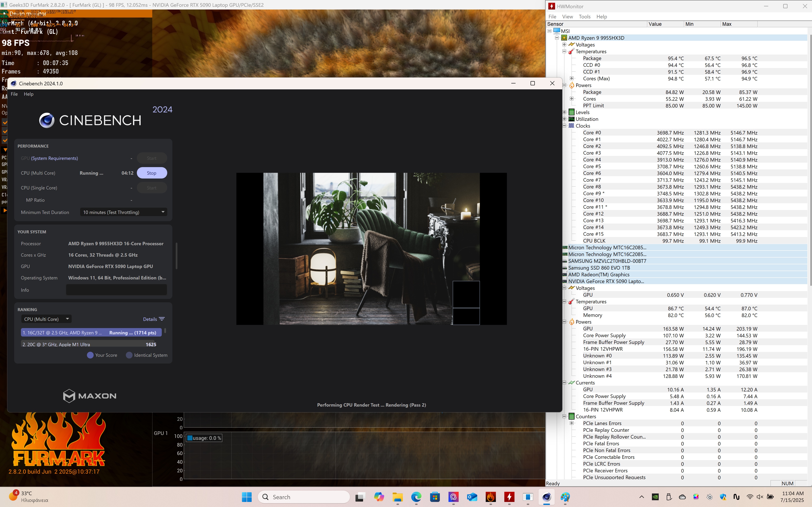Viewport: 812px width, 507px height.
Task: Open HWMonitor from the taskbar
Action: (509, 497)
